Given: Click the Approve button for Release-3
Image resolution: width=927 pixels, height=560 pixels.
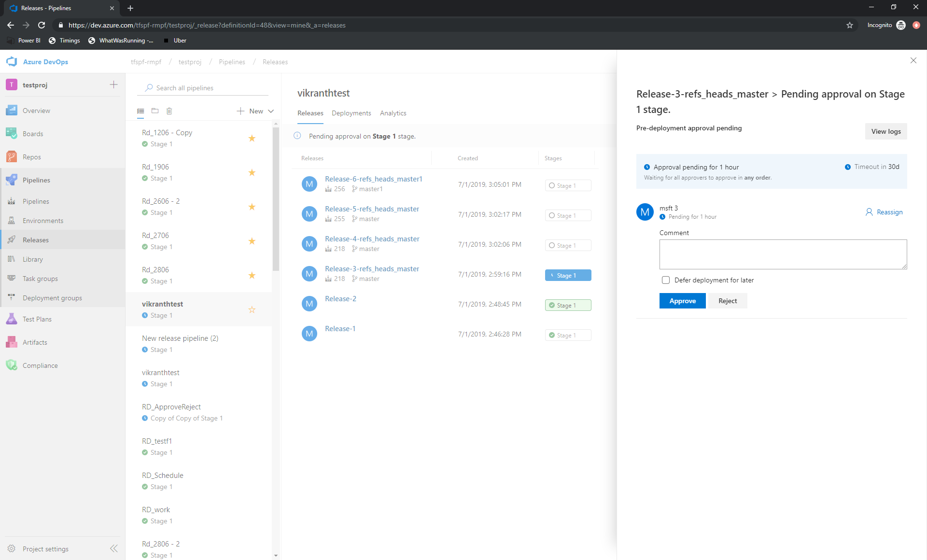Looking at the screenshot, I should (x=682, y=301).
